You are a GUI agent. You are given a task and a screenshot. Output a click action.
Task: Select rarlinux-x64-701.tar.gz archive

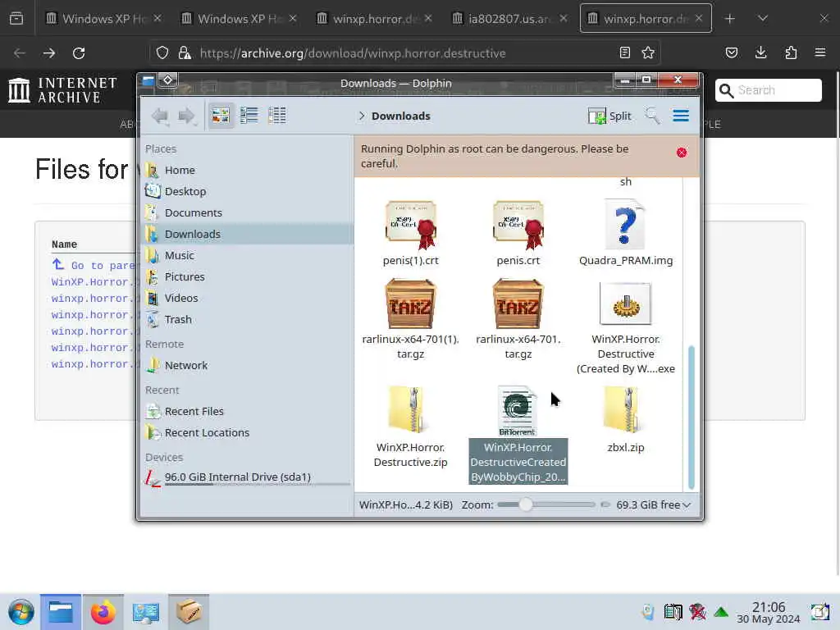(518, 319)
